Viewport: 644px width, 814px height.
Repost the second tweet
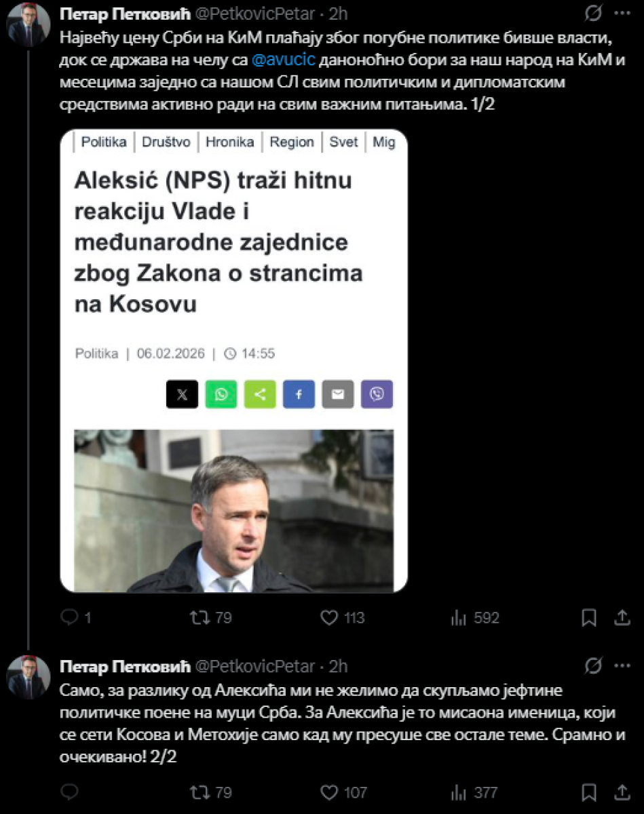pyautogui.click(x=200, y=792)
